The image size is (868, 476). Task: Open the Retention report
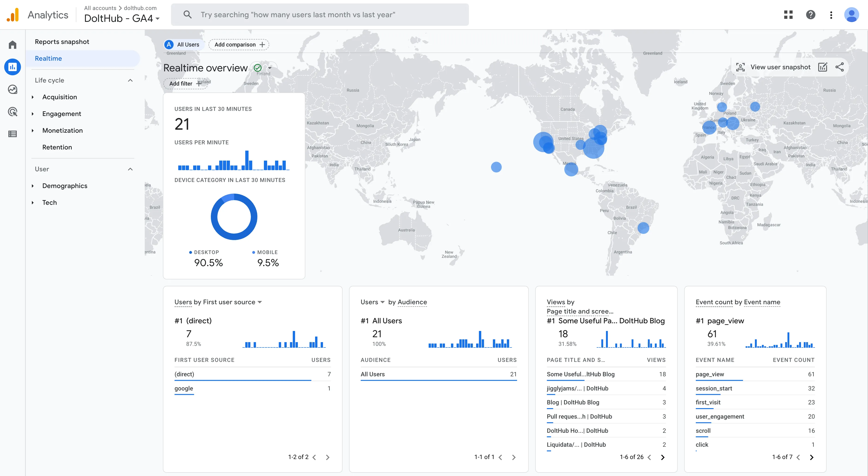[x=57, y=147]
